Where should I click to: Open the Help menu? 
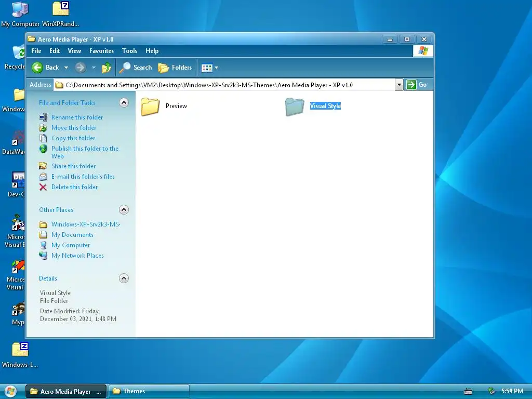click(x=152, y=51)
